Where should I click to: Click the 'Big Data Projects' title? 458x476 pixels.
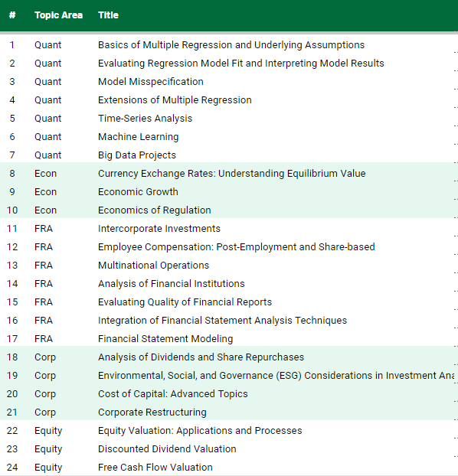pos(137,155)
